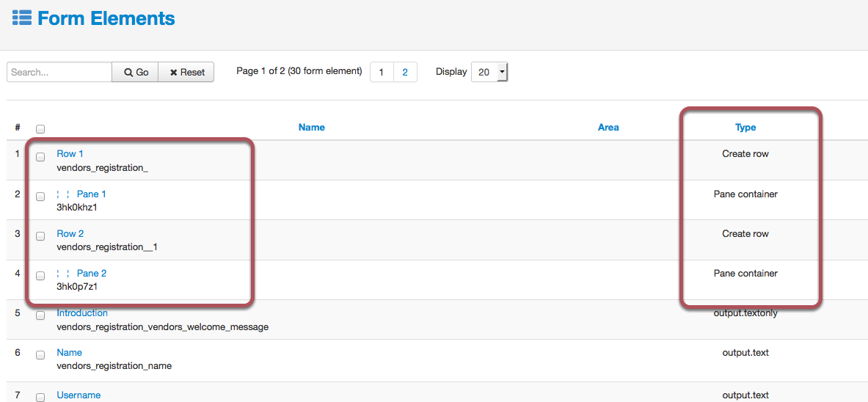Check the Pane 2 checkbox
The image size is (868, 402).
[x=40, y=276]
